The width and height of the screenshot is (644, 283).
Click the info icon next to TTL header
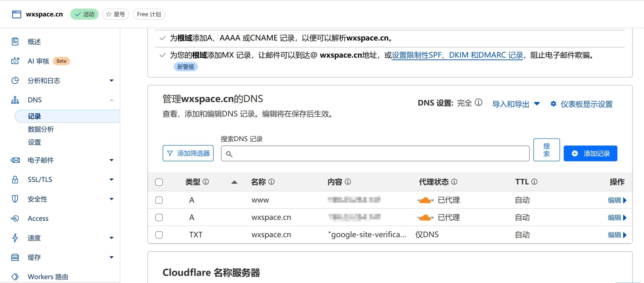[534, 182]
